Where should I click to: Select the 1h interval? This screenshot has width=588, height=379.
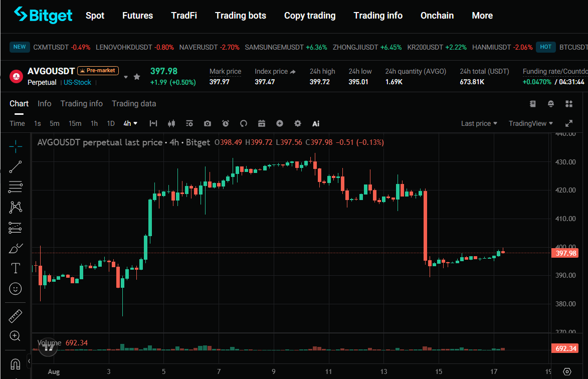click(94, 123)
